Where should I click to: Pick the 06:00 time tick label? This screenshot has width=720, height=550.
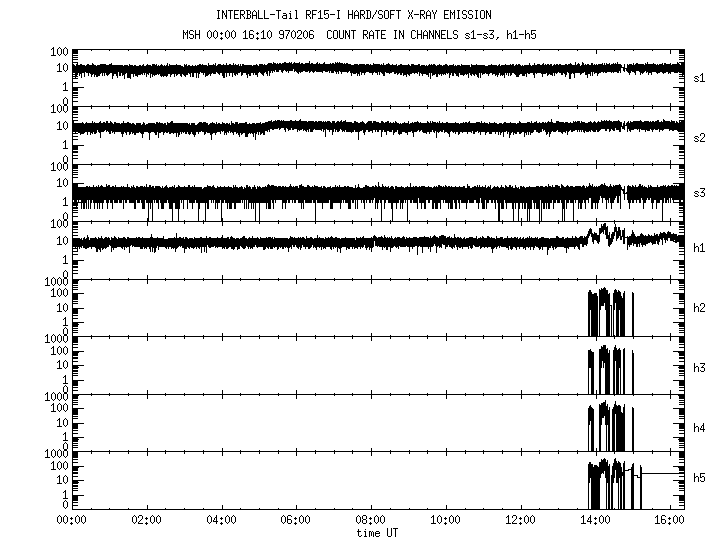296,520
